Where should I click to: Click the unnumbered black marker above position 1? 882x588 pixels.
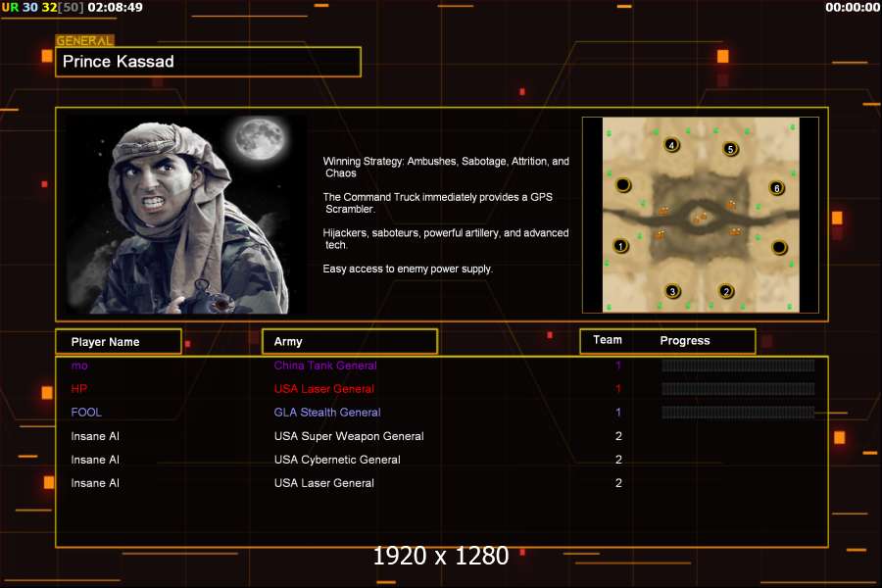click(623, 184)
